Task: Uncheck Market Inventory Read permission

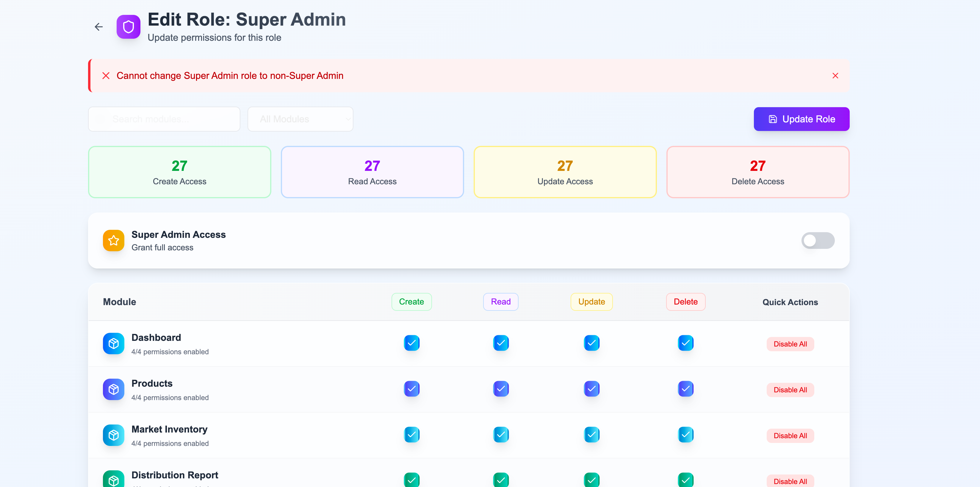Action: pyautogui.click(x=501, y=434)
